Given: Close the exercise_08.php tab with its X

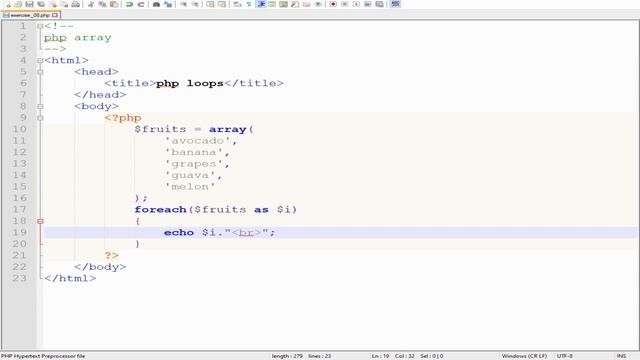Looking at the screenshot, I should 55,15.
